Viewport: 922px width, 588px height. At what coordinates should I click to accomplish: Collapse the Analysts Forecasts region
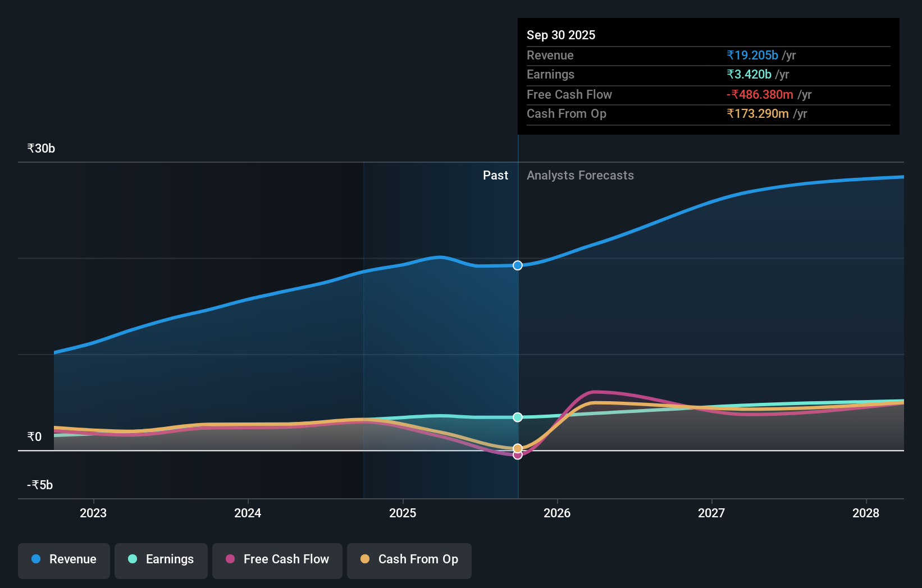coord(580,176)
